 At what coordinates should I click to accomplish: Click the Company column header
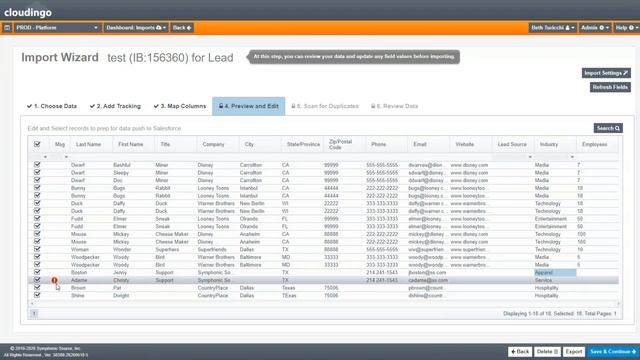pos(213,144)
